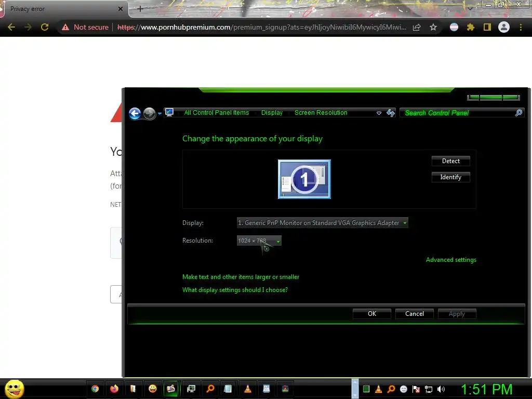Click the Not secure warning indicator

tap(85, 27)
